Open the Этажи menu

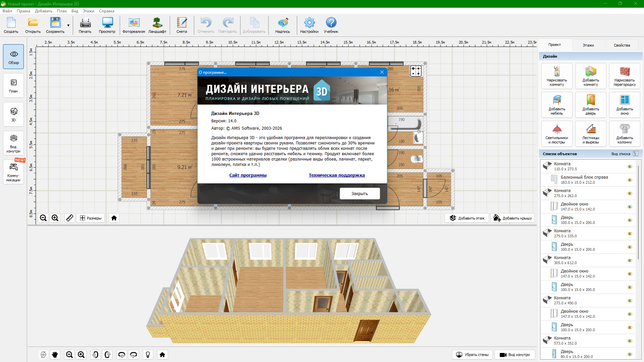88,11
